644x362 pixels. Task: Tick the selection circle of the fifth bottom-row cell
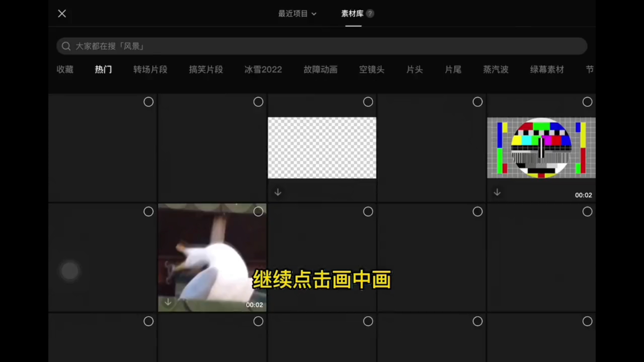click(x=587, y=321)
